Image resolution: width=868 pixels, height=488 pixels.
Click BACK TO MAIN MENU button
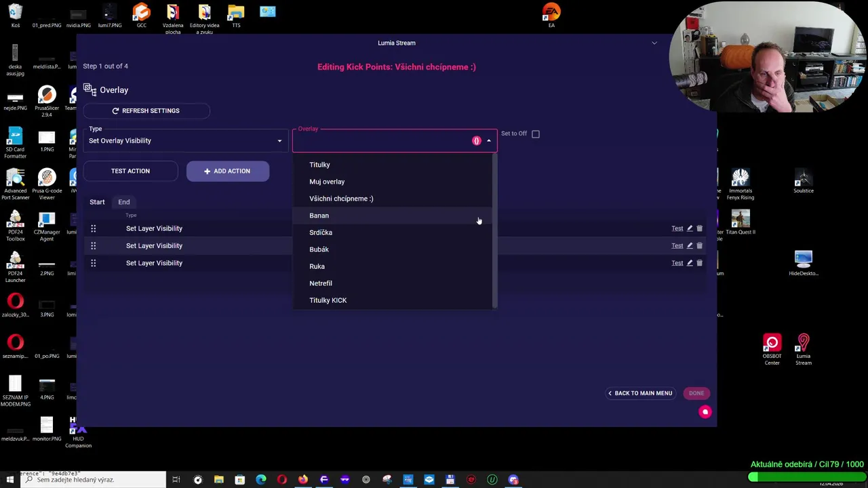(639, 393)
